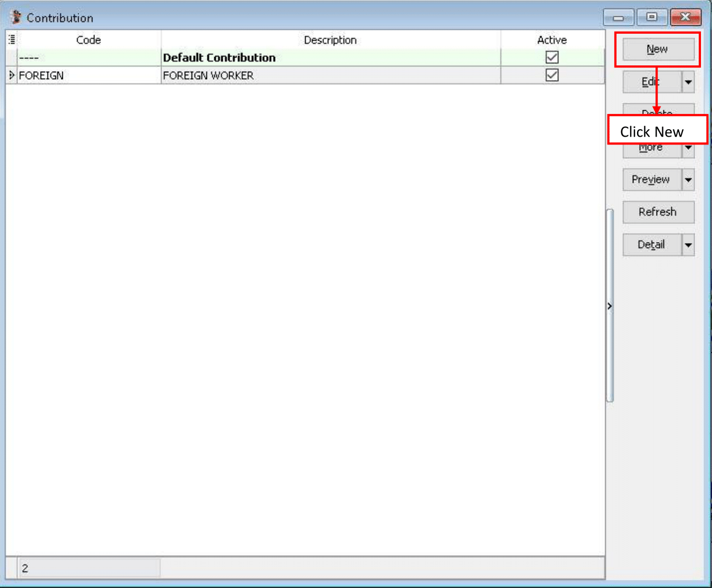The width and height of the screenshot is (712, 588).
Task: Click the Refresh button
Action: (658, 212)
